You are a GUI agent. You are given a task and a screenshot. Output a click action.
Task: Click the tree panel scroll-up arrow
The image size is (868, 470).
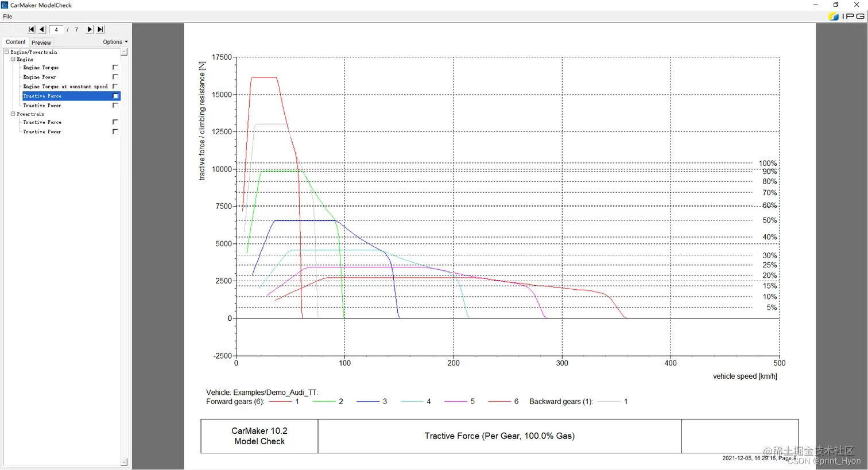tap(124, 52)
